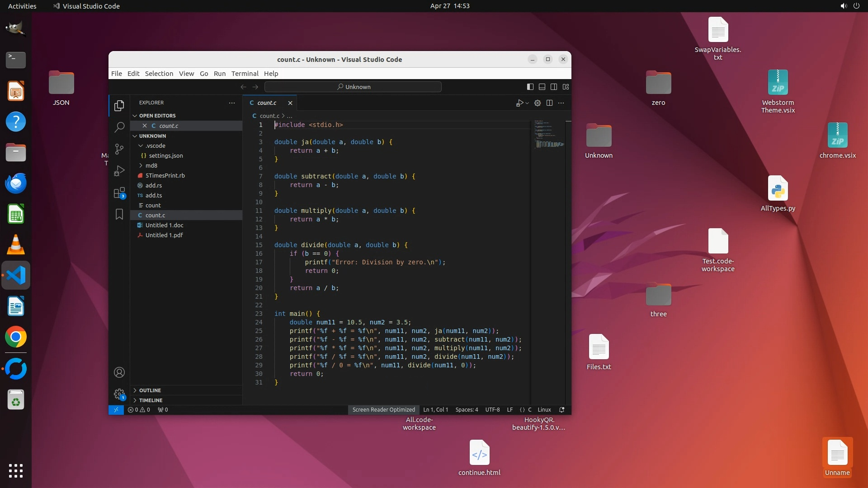This screenshot has height=488, width=868.
Task: Click the Split Editor Right icon
Action: (549, 103)
